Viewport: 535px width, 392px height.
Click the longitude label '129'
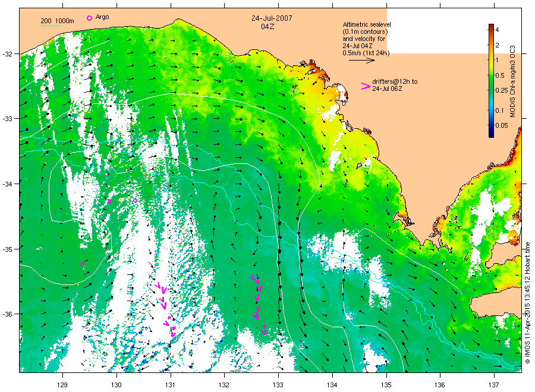tap(62, 385)
